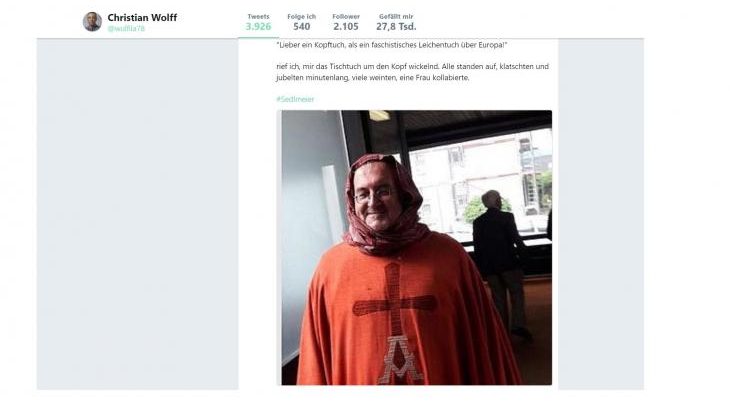Click the round profile avatar picture
This screenshot has width=730, height=405.
92,22
